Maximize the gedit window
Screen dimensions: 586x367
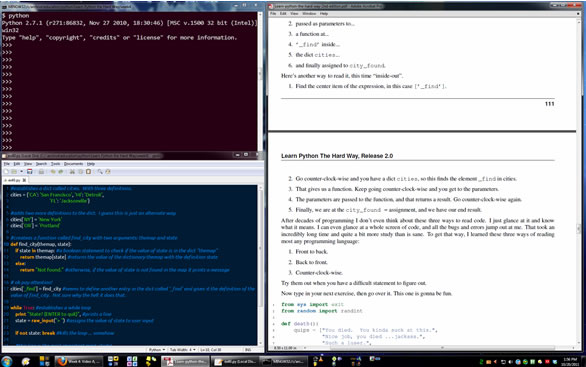246,155
